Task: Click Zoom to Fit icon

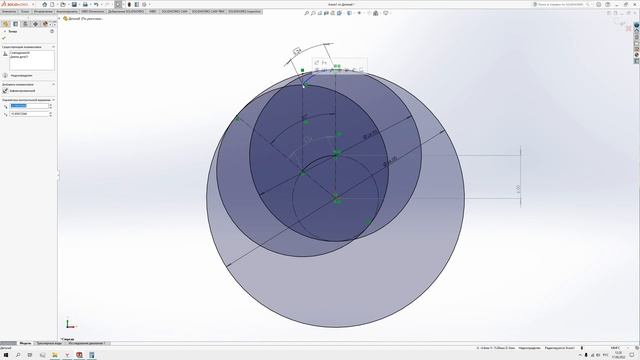Action: pos(307,13)
